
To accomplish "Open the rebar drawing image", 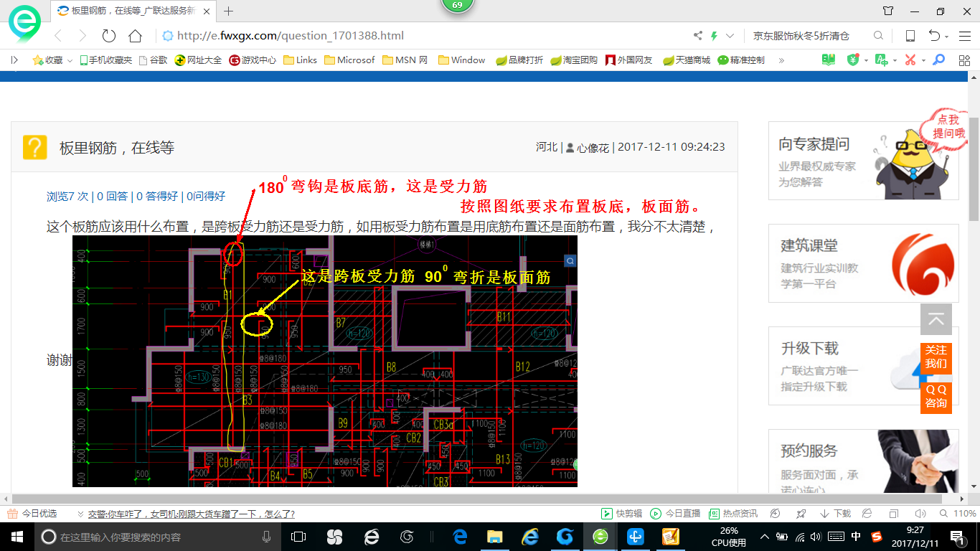I will 325,361.
